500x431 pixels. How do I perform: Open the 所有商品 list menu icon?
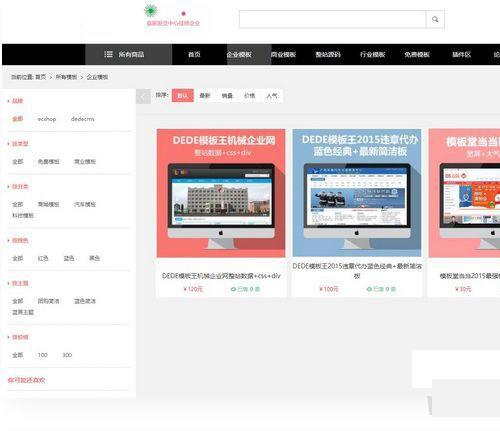pyautogui.click(x=108, y=54)
